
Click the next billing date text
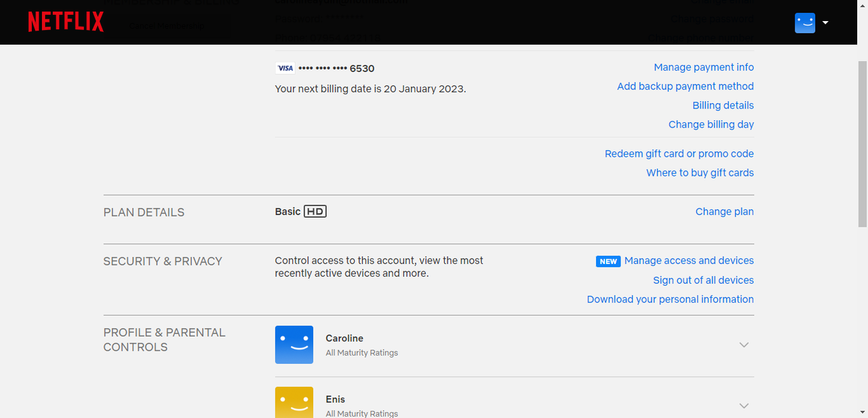click(x=370, y=89)
